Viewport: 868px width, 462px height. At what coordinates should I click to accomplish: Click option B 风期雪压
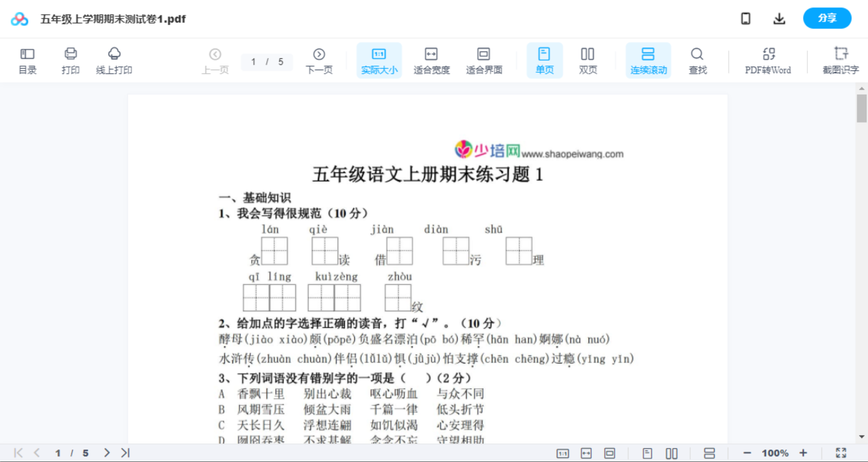252,410
